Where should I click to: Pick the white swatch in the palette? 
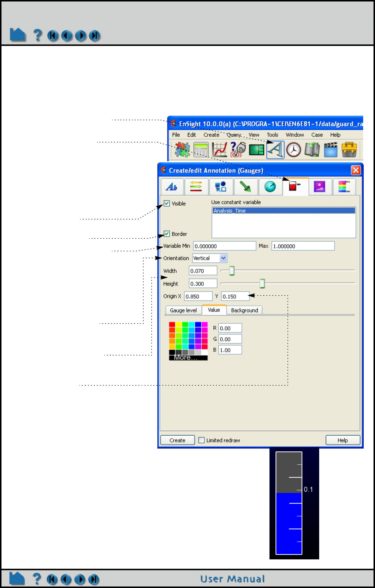205,352
